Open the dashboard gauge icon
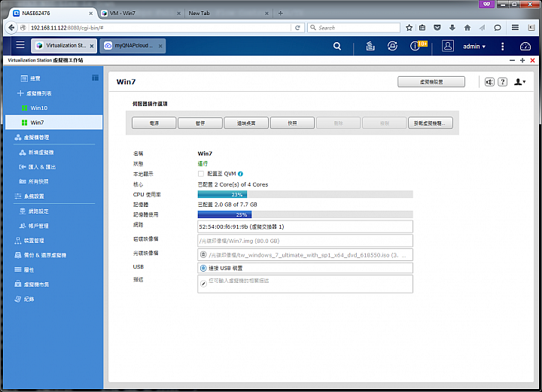 (525, 47)
